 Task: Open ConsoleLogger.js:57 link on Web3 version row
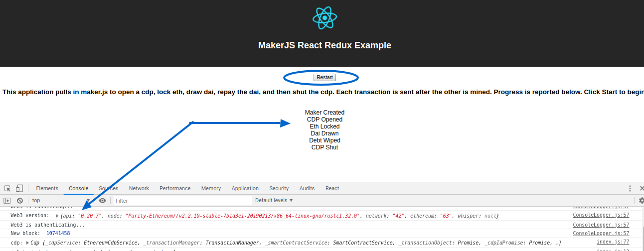coord(601,215)
